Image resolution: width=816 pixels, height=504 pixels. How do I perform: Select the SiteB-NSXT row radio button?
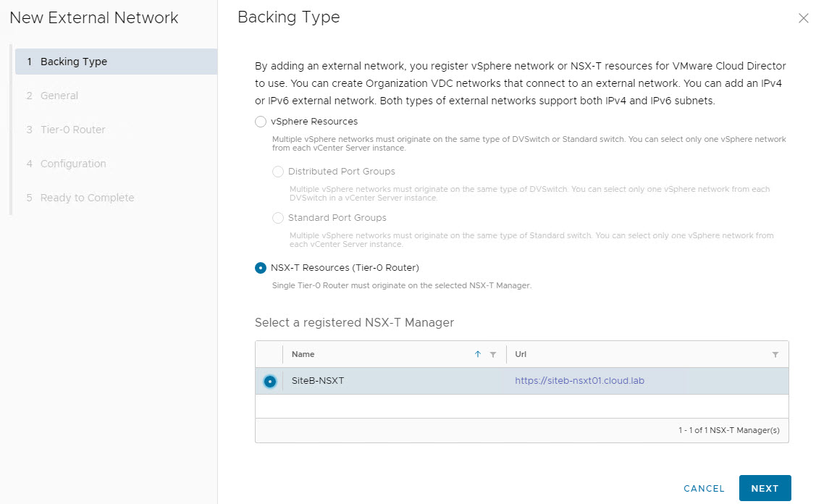click(270, 381)
